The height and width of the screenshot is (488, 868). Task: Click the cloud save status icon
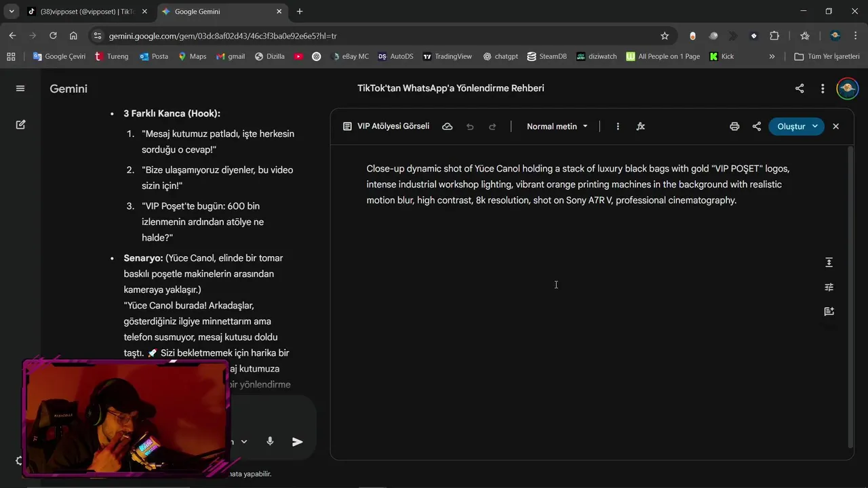click(447, 126)
